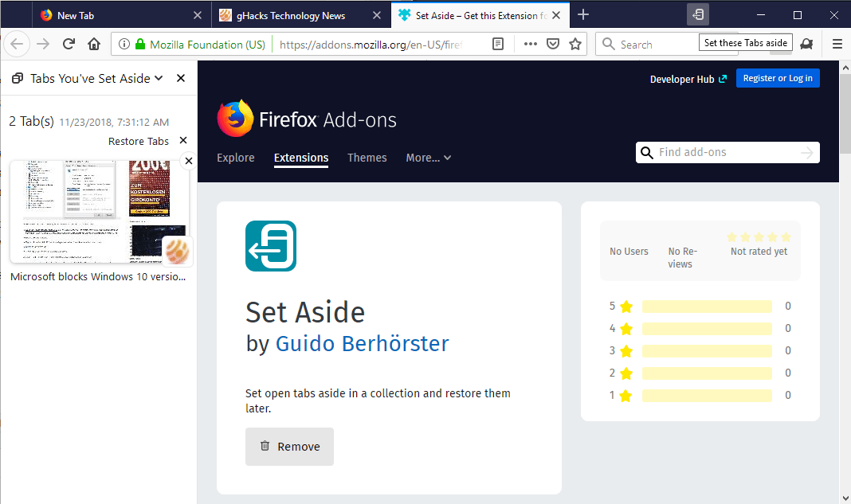Click Register or Log in button
This screenshot has height=504, width=851.
pyautogui.click(x=778, y=78)
